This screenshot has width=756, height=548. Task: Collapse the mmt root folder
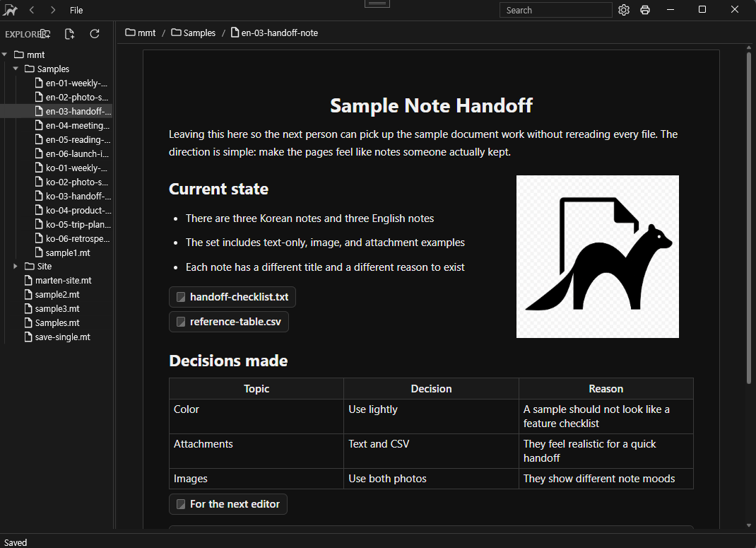(4, 54)
